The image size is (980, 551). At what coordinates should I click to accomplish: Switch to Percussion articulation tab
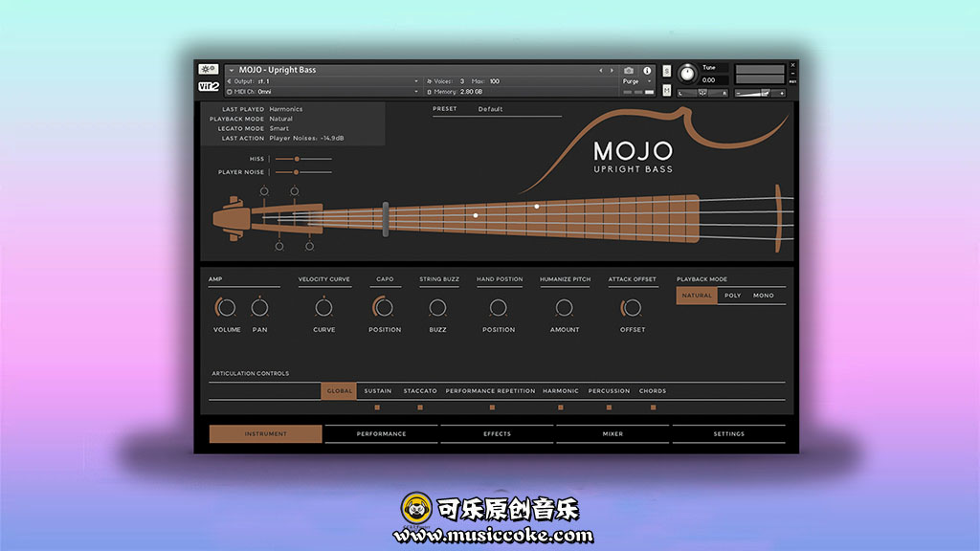pos(609,391)
